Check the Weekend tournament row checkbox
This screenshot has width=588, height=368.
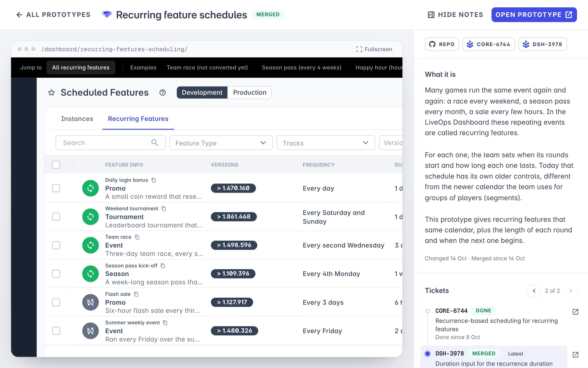56,217
